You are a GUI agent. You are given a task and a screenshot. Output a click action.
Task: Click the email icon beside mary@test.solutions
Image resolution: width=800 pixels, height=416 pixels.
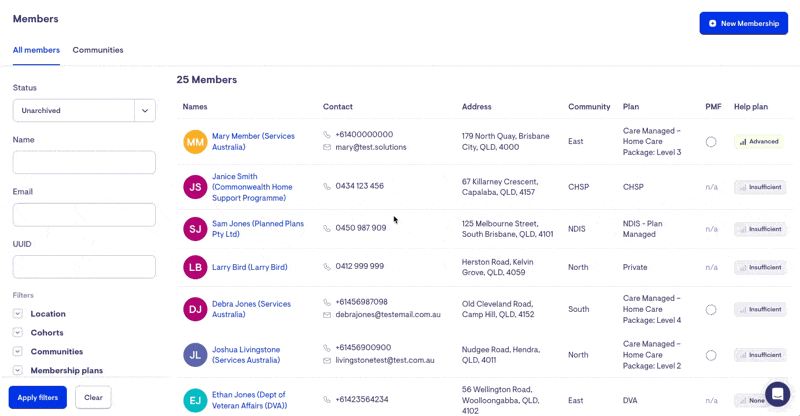[x=327, y=148]
